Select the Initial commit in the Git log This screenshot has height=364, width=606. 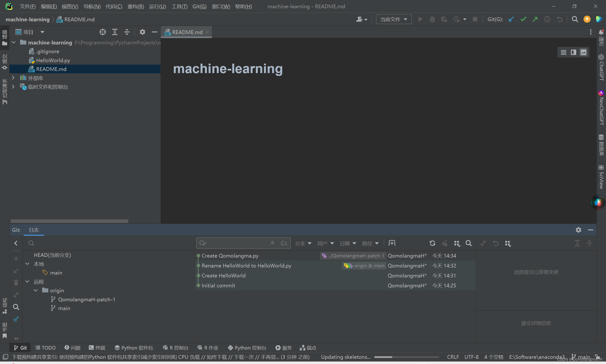coord(218,285)
